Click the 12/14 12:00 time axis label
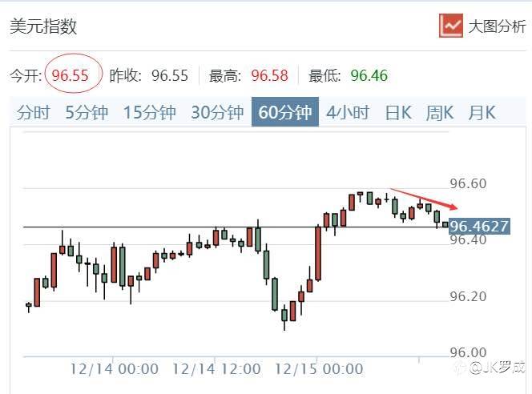 [x=216, y=369]
